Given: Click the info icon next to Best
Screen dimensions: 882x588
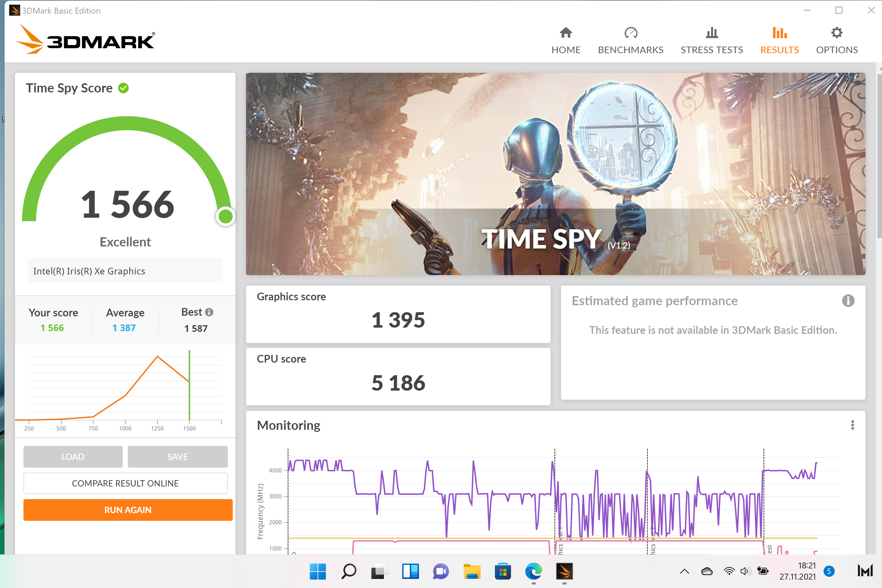Looking at the screenshot, I should pos(209,312).
